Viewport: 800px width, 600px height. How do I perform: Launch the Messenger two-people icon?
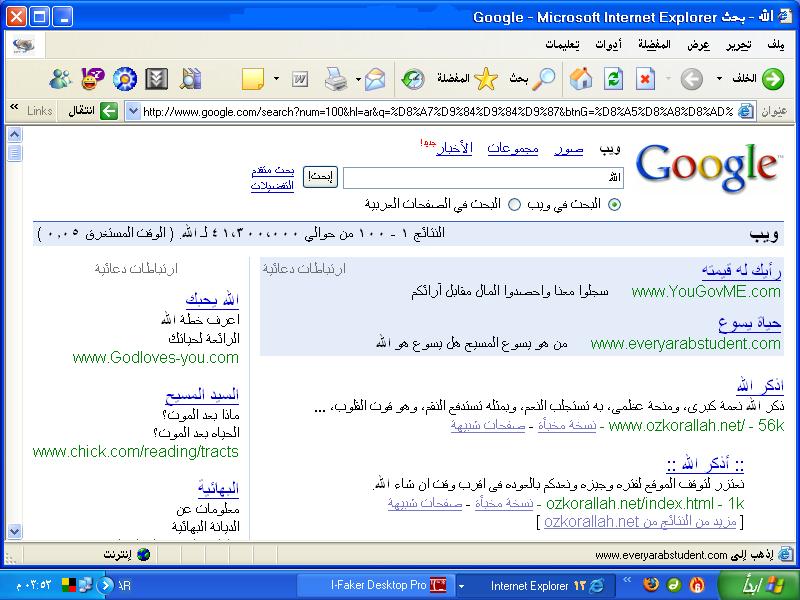tap(61, 79)
